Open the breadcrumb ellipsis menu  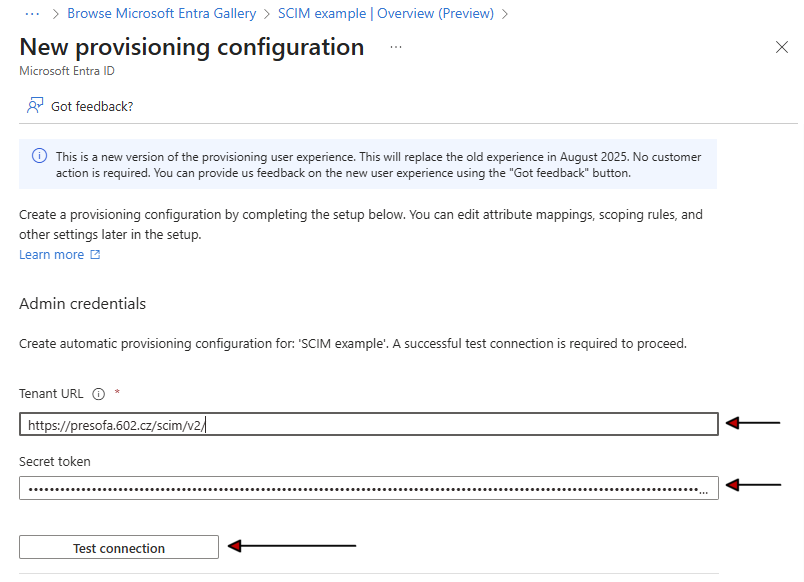tap(32, 14)
